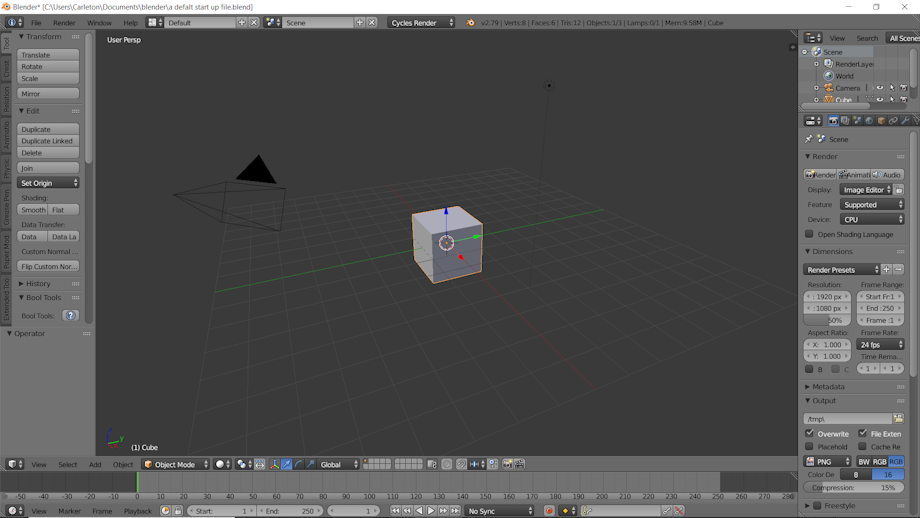This screenshot has height=518, width=920.
Task: Click the OpenGL render camera icon
Action: 507,464
